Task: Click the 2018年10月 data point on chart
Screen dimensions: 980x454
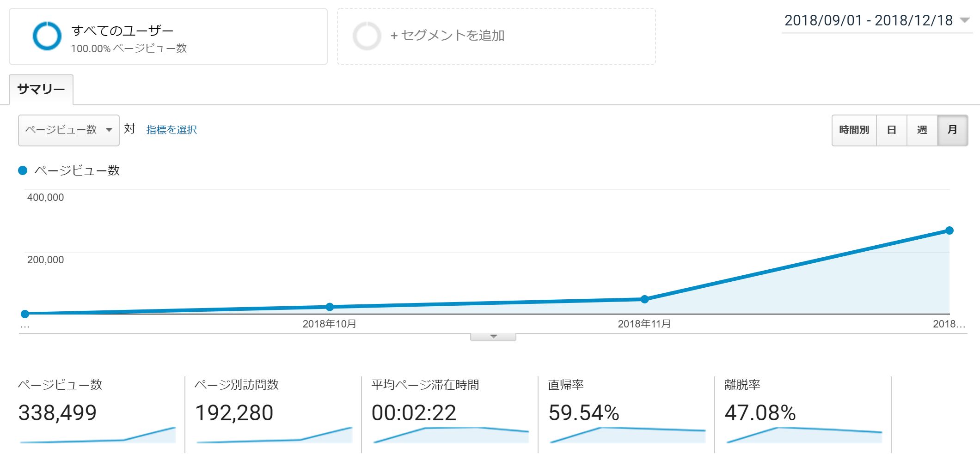Action: 330,307
